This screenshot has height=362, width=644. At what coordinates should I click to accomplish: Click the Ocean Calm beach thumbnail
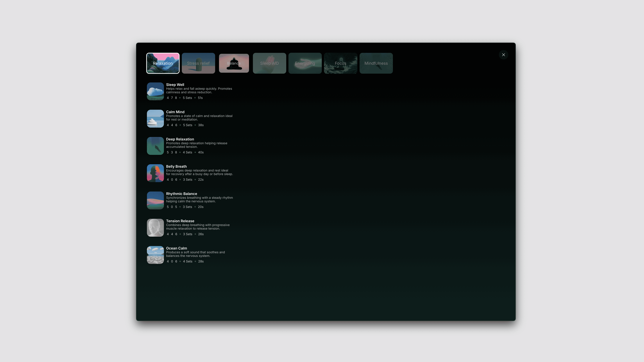pyautogui.click(x=155, y=255)
